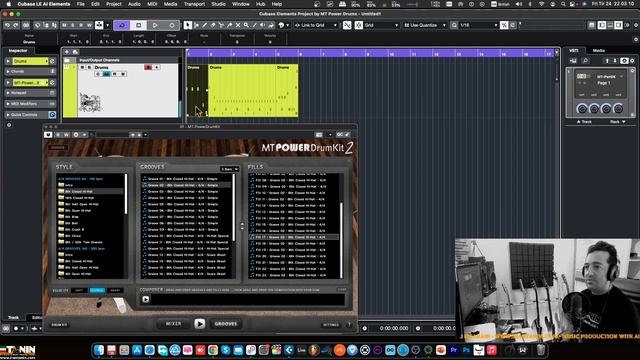The height and width of the screenshot is (360, 640).
Task: Toggle the Snap on/off button
Action: [x=347, y=25]
